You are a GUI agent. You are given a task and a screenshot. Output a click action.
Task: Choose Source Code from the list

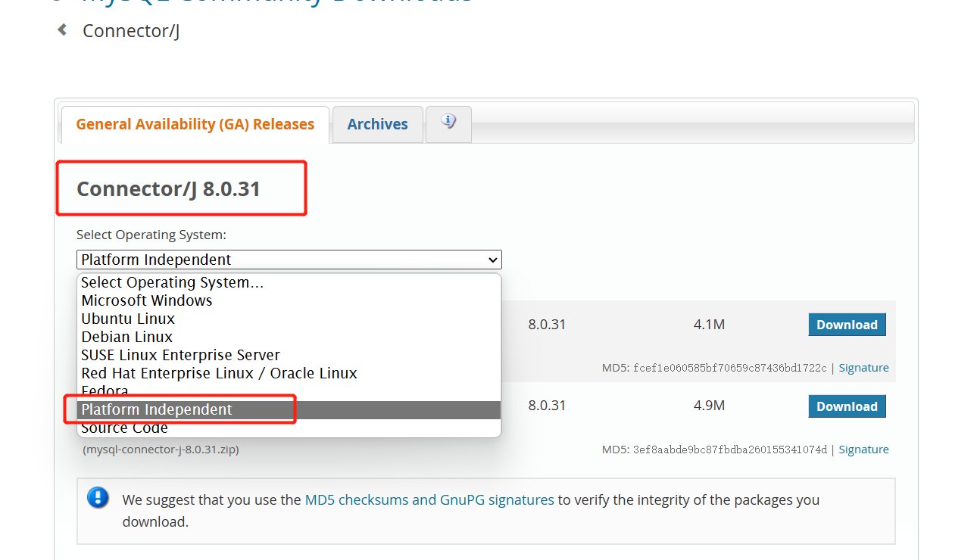(289, 428)
